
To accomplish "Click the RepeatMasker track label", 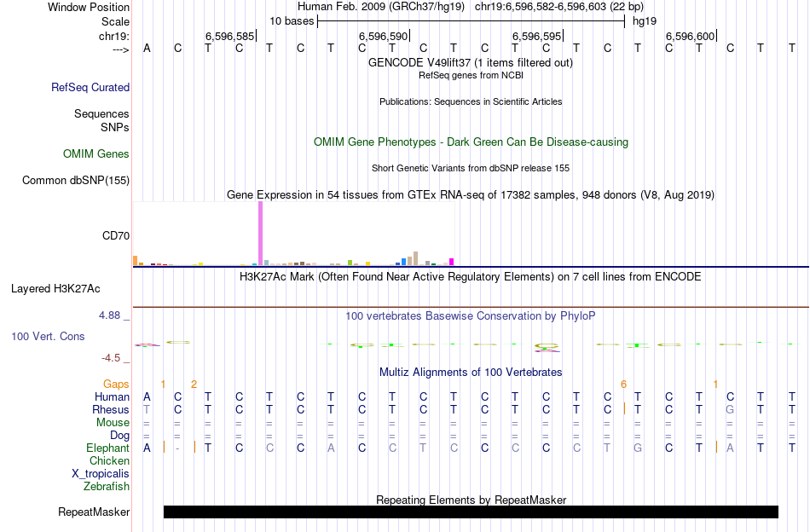I will [94, 512].
